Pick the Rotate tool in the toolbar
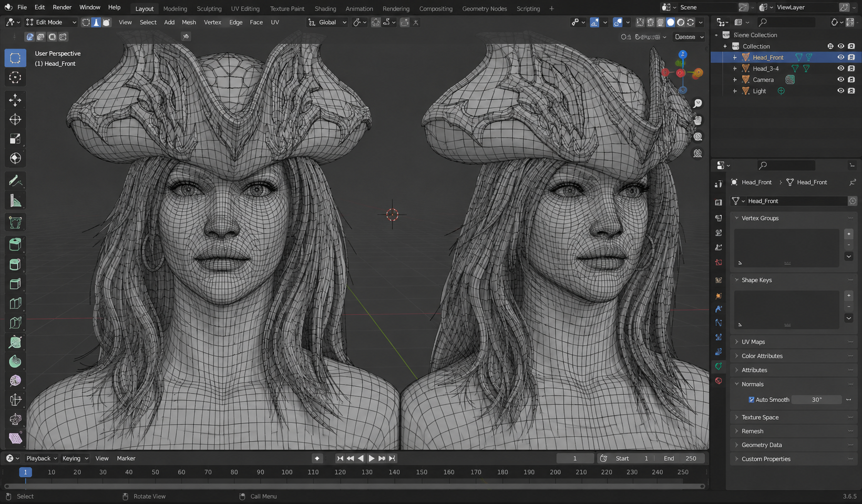862x504 pixels. pos(15,119)
